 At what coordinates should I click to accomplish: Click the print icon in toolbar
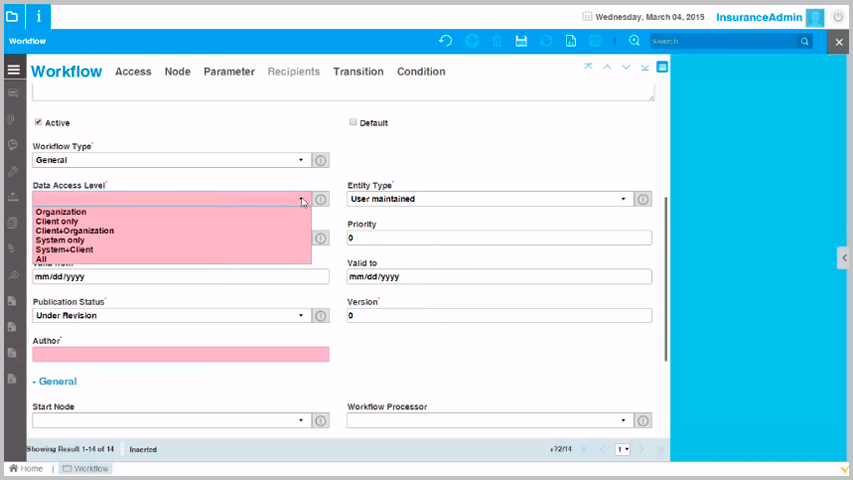coord(595,41)
